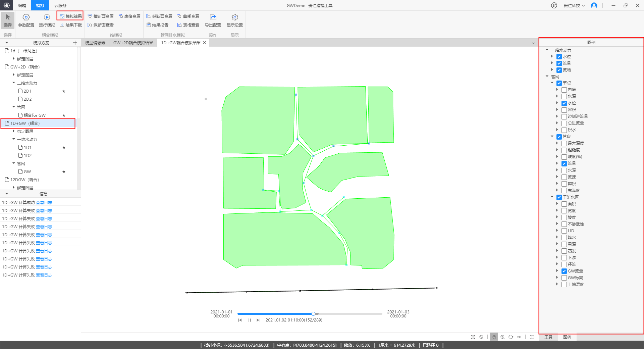Pause the simulation playback
The image size is (644, 349).
click(249, 320)
